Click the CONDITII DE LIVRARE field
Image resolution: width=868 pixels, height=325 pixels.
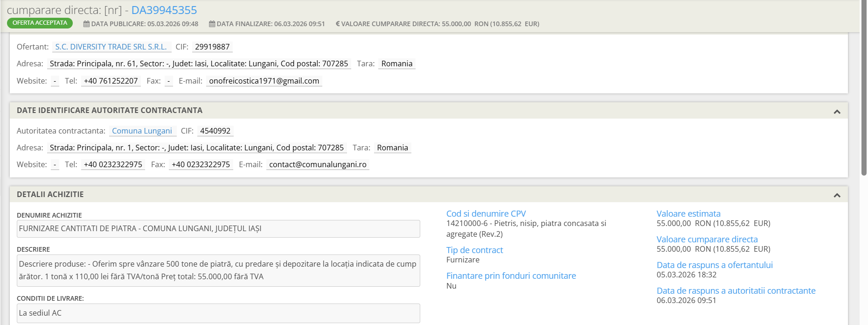218,313
